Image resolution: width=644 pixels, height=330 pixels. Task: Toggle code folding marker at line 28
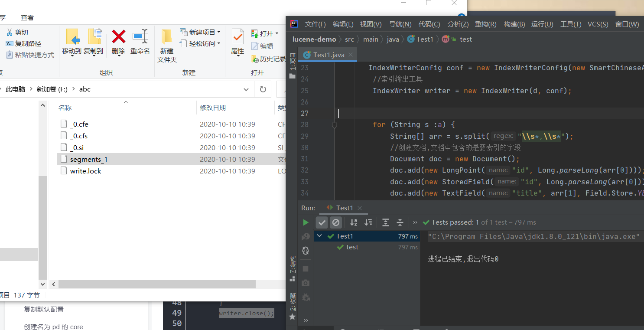[x=334, y=125]
